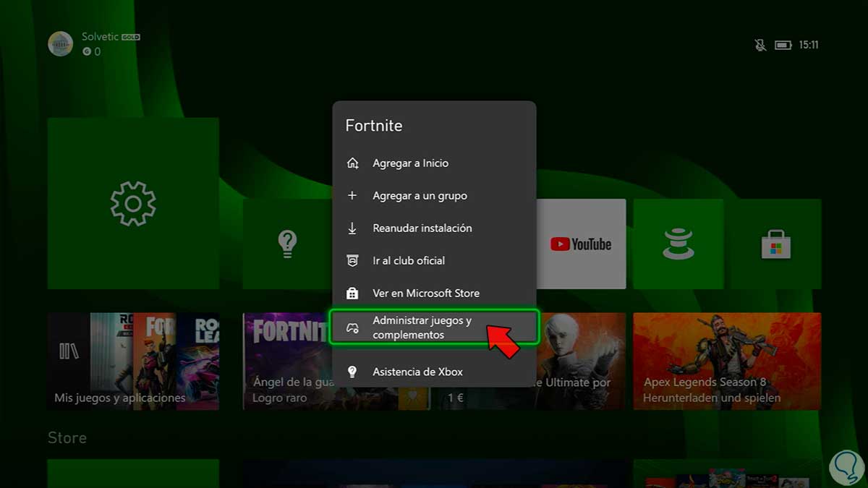
Task: Select Ir al club oficial
Action: point(434,261)
